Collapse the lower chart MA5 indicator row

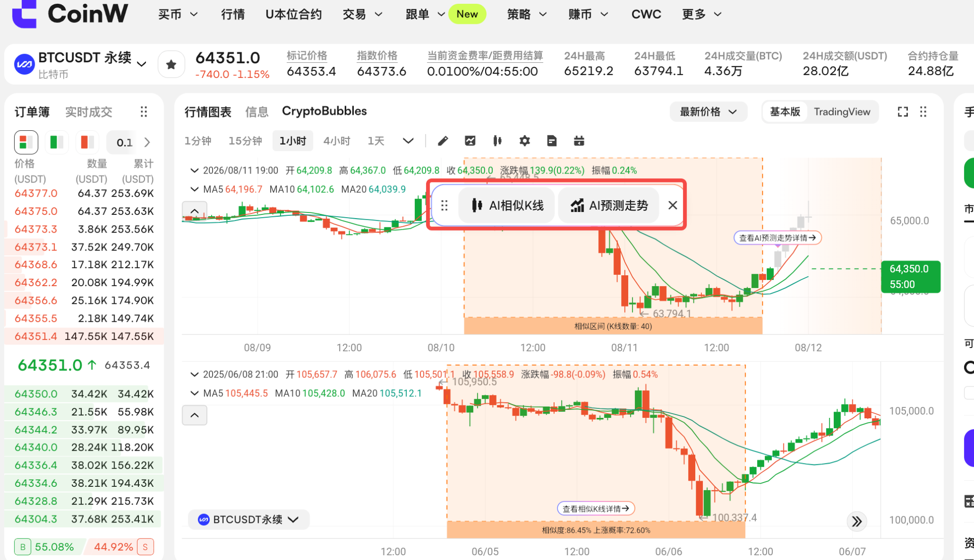[194, 393]
